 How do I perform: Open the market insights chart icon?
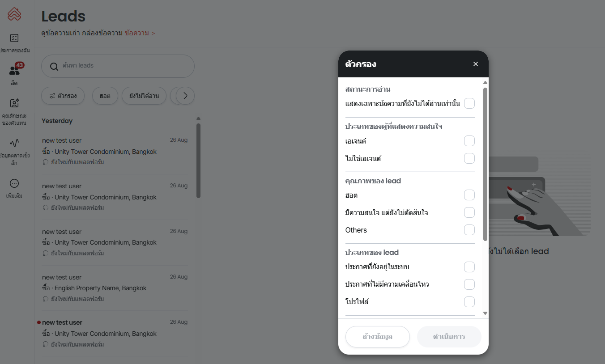coord(14,143)
